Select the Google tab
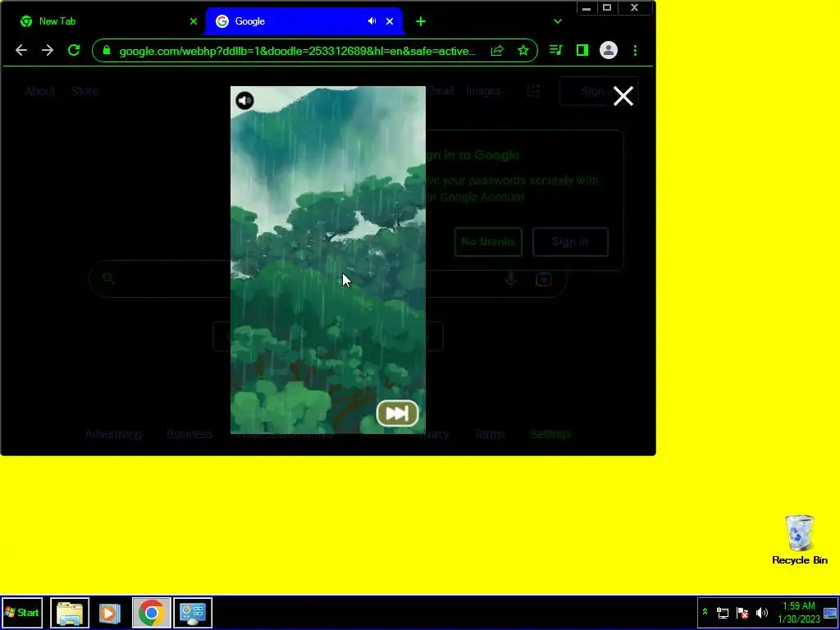 click(x=304, y=21)
